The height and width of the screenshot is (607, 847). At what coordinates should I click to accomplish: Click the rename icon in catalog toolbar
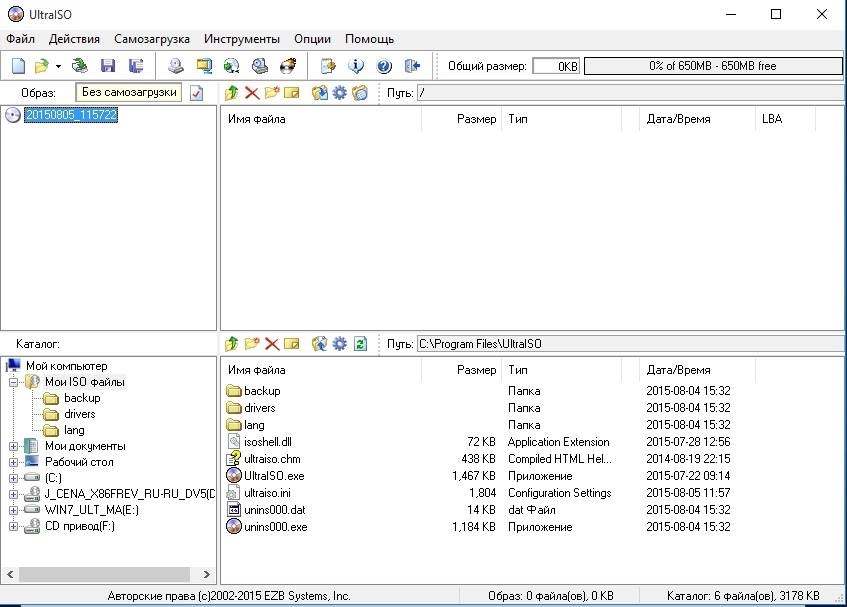tap(292, 343)
